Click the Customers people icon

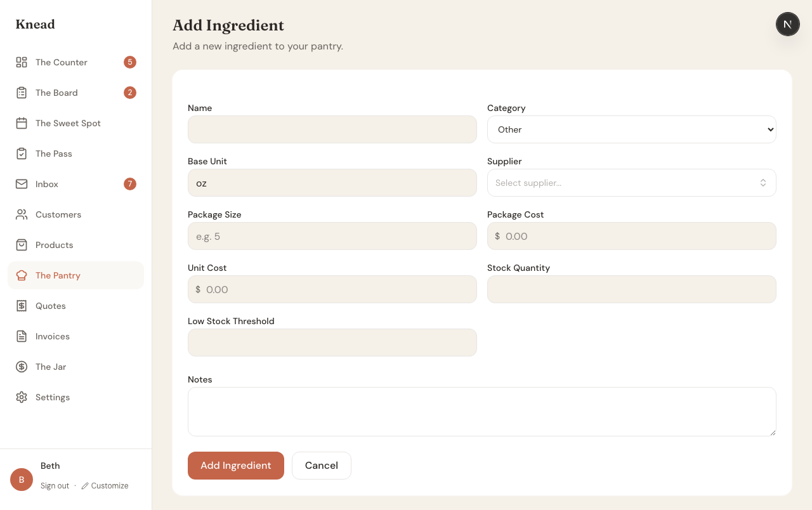pos(21,214)
